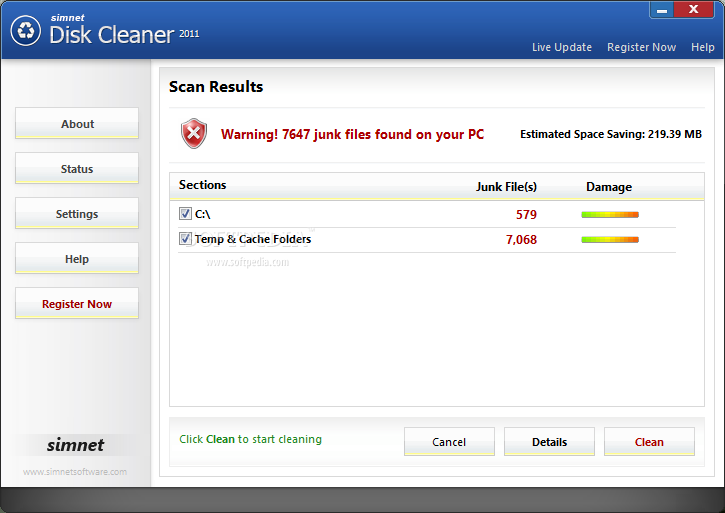
Task: Click the Scan Results heading
Action: pyautogui.click(x=216, y=87)
